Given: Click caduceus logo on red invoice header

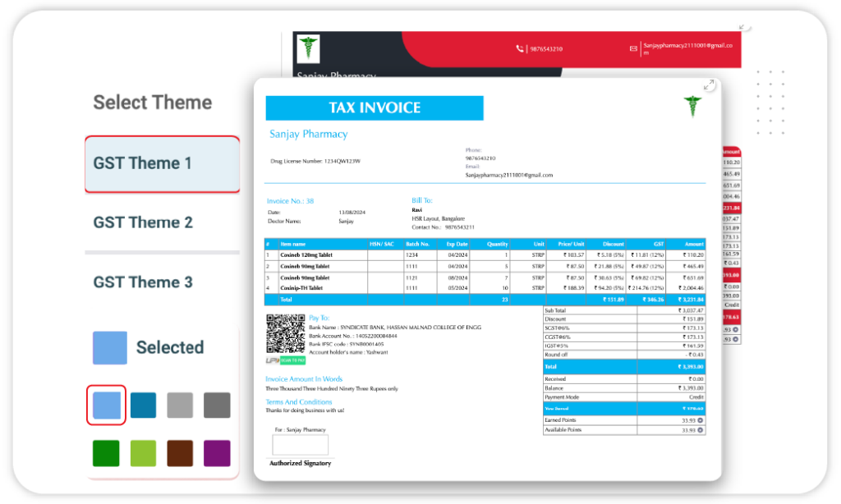Looking at the screenshot, I should (309, 47).
